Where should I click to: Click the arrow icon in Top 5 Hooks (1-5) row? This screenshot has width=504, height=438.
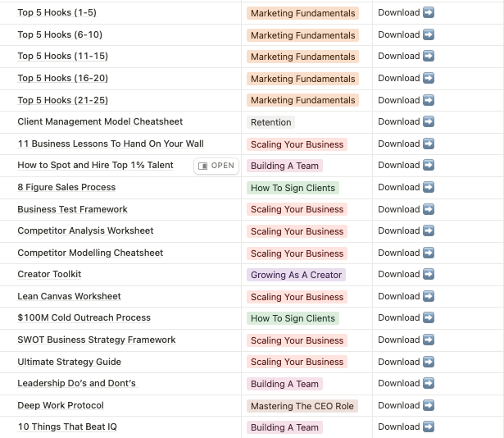pos(429,12)
